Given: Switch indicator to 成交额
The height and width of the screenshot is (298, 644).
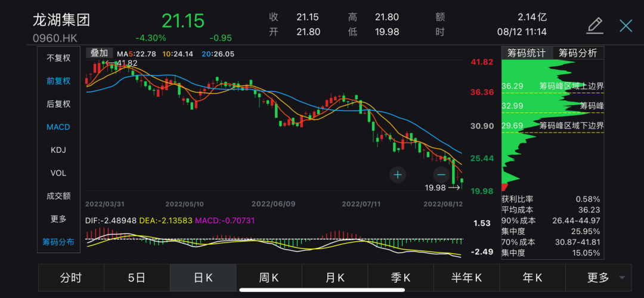Looking at the screenshot, I should tap(58, 196).
